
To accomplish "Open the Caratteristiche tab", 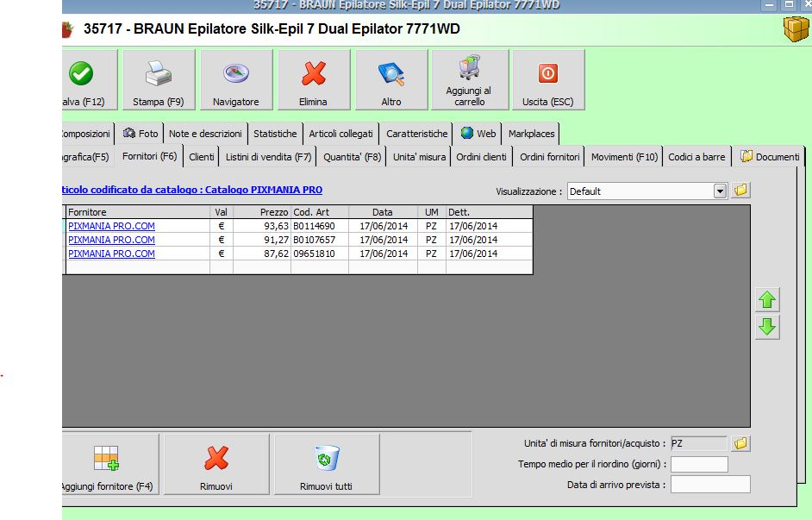I will [417, 134].
